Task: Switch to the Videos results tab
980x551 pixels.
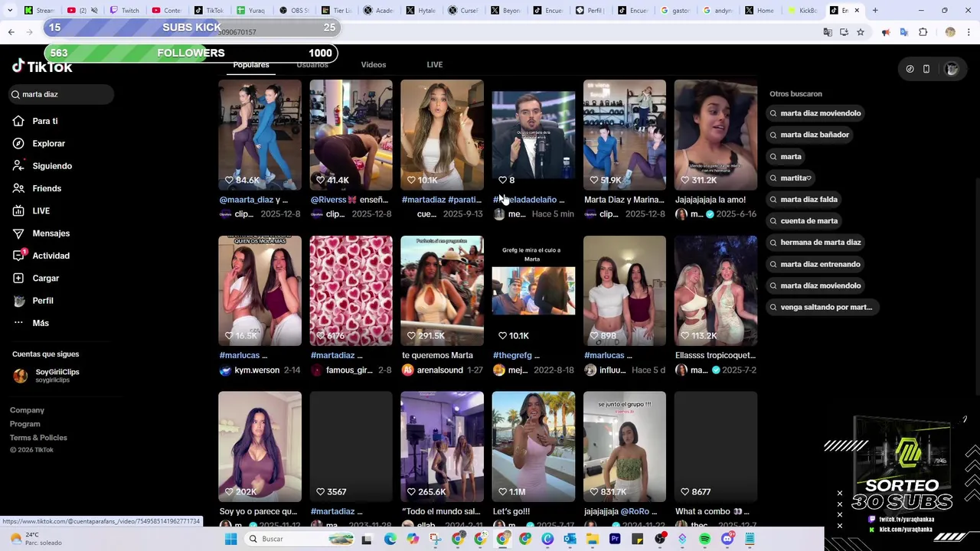Action: [x=374, y=65]
